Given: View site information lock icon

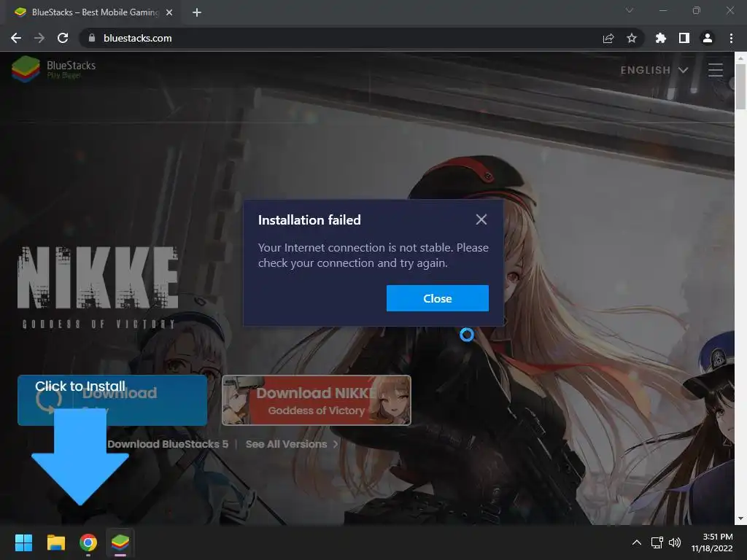Looking at the screenshot, I should (92, 38).
